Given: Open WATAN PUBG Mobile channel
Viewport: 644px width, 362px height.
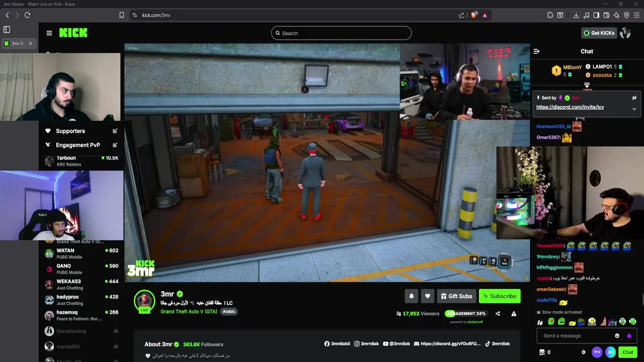Looking at the screenshot, I should coord(81,253).
